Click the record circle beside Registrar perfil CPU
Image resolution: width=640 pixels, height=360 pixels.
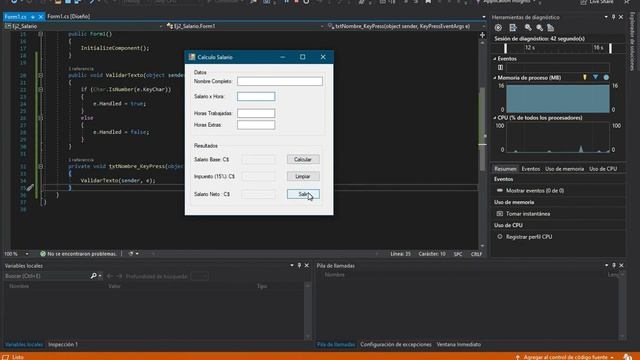500,236
